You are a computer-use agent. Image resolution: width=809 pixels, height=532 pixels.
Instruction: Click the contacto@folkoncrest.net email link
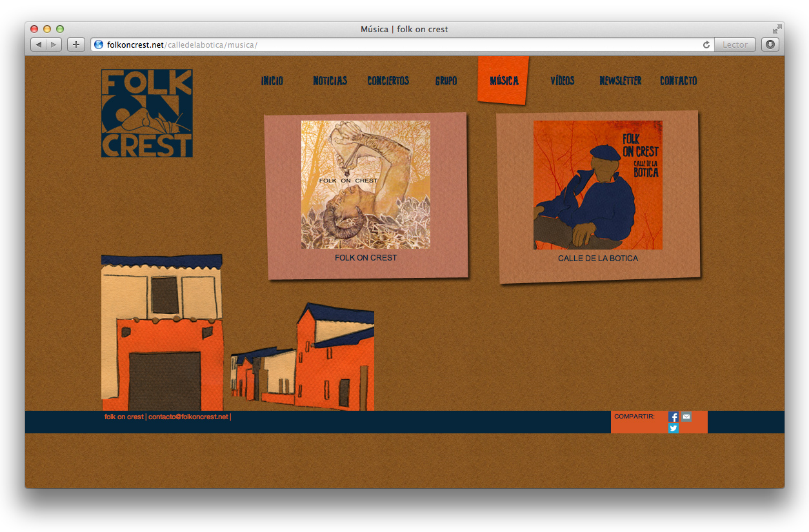pyautogui.click(x=188, y=417)
